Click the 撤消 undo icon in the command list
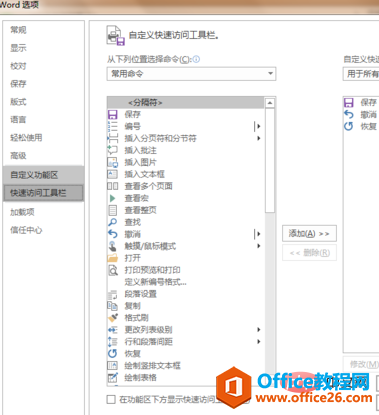 tap(113, 234)
